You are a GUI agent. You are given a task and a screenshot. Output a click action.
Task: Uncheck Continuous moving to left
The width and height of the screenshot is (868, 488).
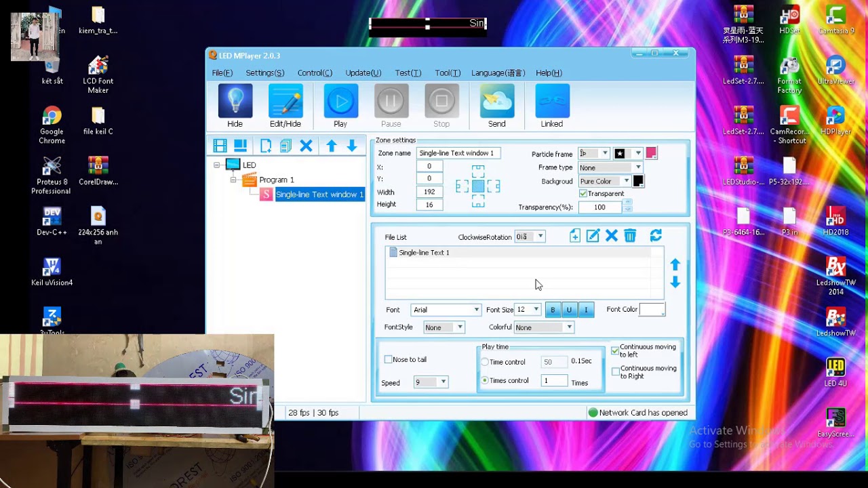coord(615,350)
